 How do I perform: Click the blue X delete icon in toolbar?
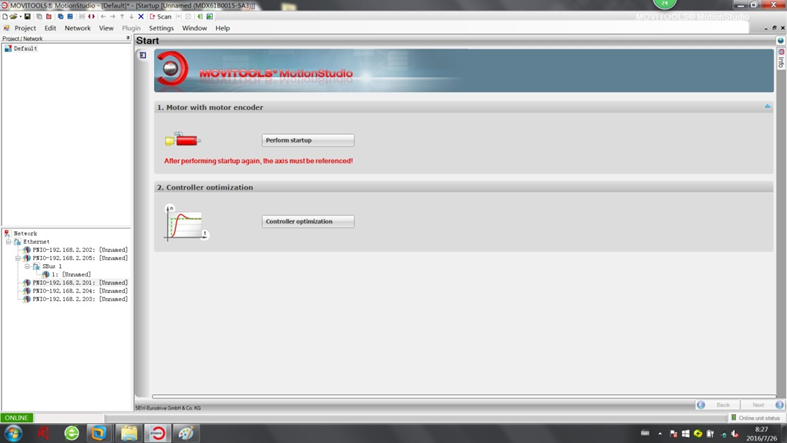141,17
